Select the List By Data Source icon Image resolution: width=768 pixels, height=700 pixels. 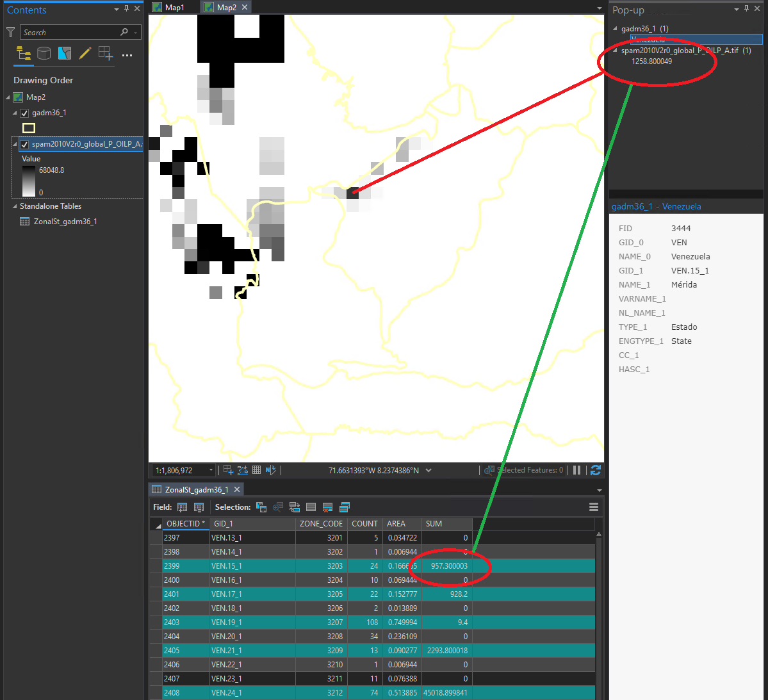(44, 53)
